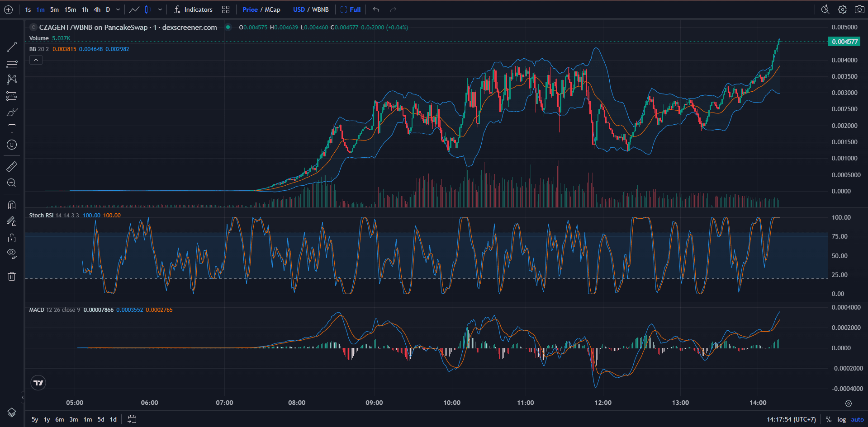Switch chart currency from USD to WBNB
This screenshot has width=868, height=427.
pos(320,9)
